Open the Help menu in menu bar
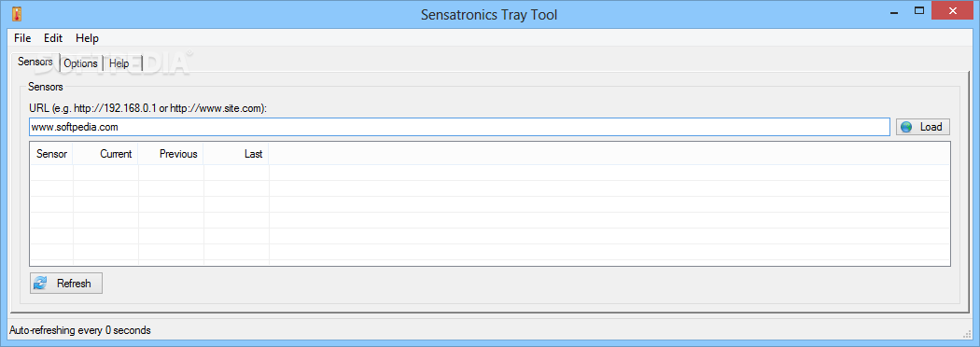Screen dimensions: 980x347 coord(88,38)
